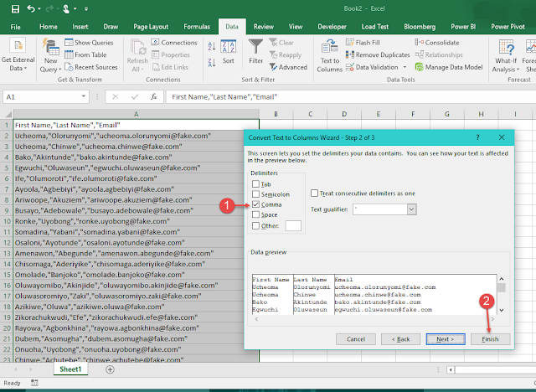Open Connections in the Data ribbon

click(174, 43)
